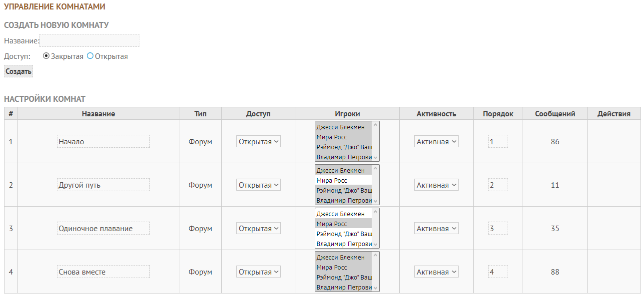Viewport: 644px width, 297px height.
Task: Select the Открытая access radio button
Action: tap(90, 56)
